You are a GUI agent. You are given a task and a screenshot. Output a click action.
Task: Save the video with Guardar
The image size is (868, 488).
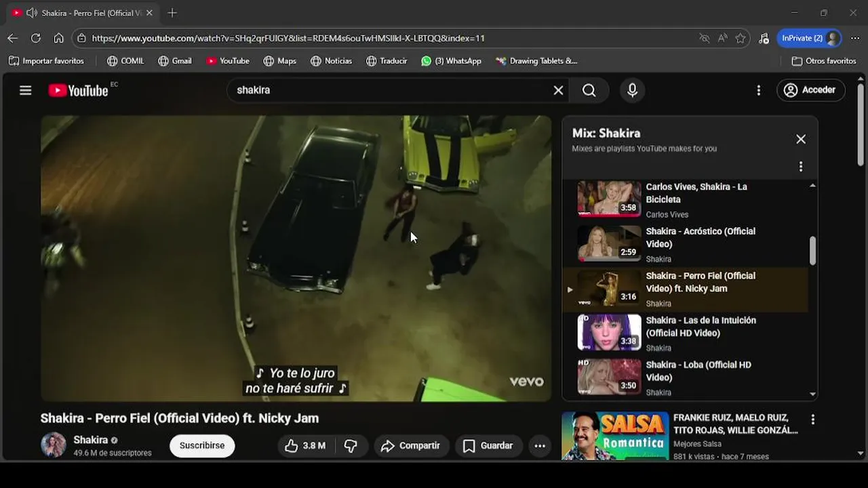(x=488, y=446)
